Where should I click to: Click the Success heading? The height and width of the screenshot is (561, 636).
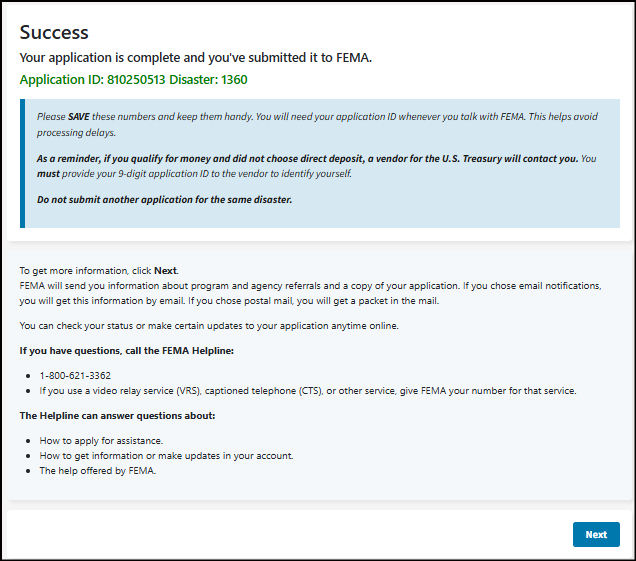click(54, 33)
